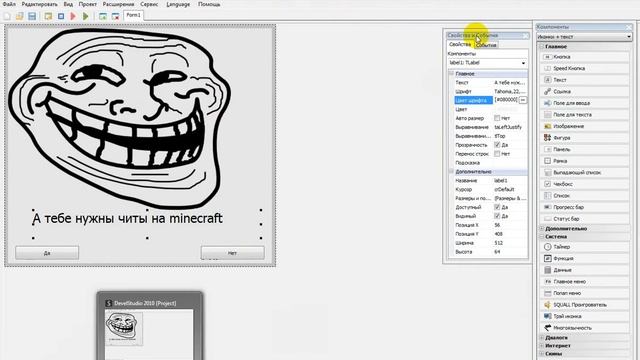Select the Поле для ввода component
This screenshot has height=360, width=640.
pyautogui.click(x=584, y=103)
